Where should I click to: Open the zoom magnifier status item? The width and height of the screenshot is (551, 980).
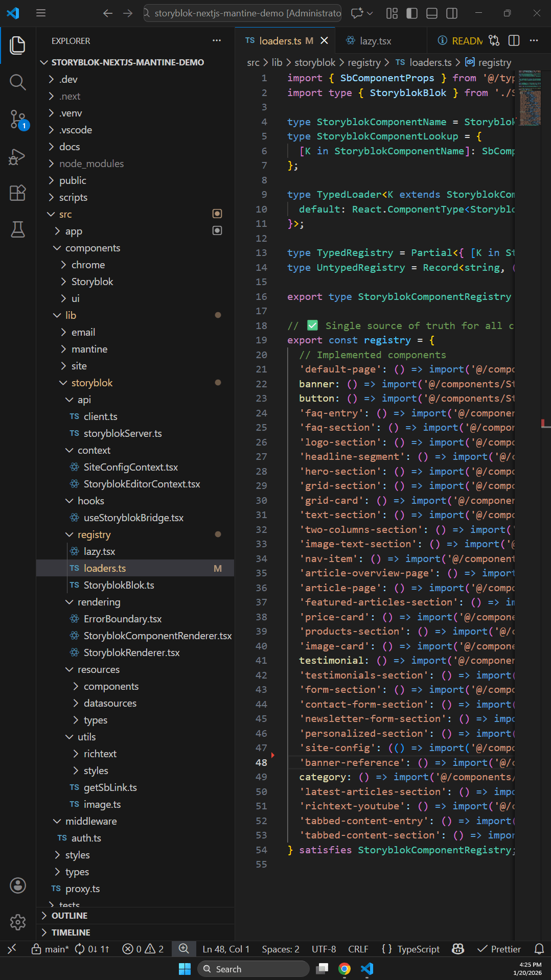click(x=184, y=949)
